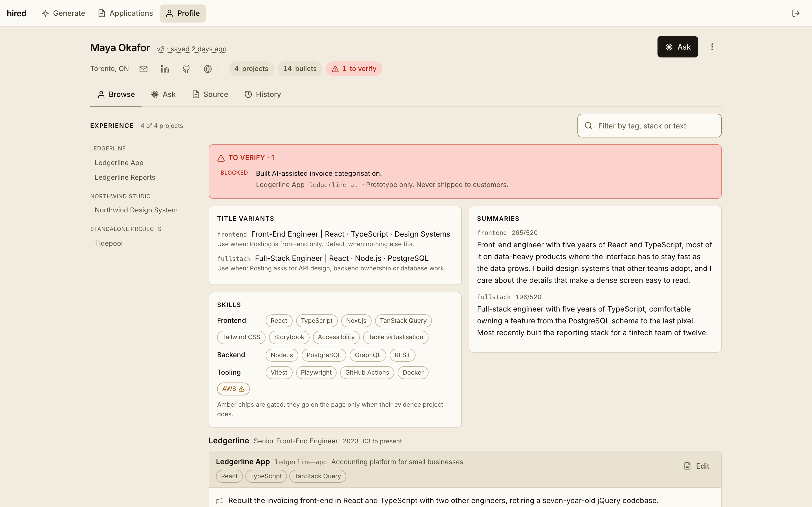Click the black Ask button
Image resolution: width=812 pixels, height=507 pixels.
coord(678,47)
